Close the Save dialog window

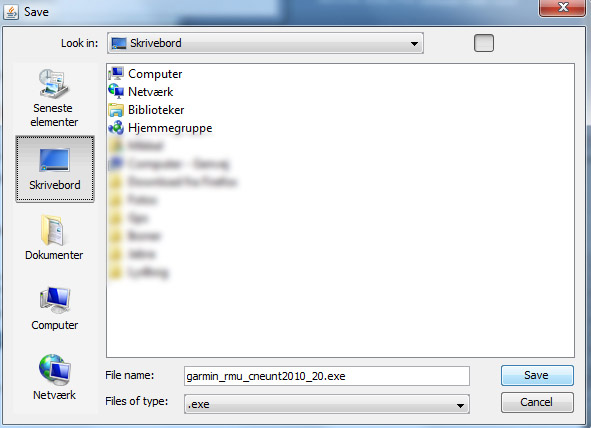coord(562,8)
